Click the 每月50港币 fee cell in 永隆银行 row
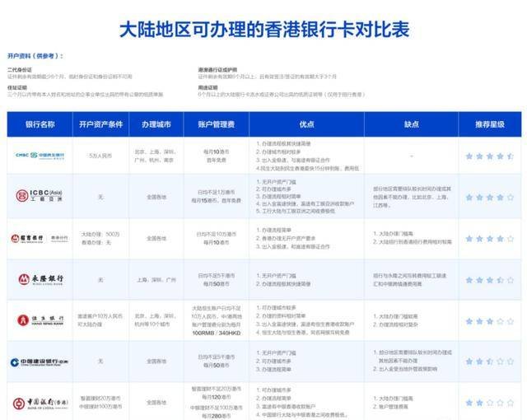 pyautogui.click(x=216, y=279)
